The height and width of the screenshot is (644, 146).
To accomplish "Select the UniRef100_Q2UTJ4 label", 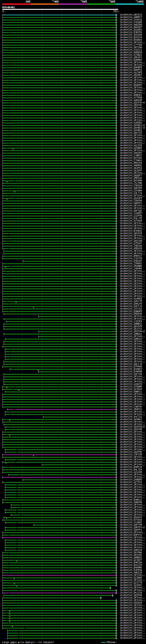I will click(131, 306).
